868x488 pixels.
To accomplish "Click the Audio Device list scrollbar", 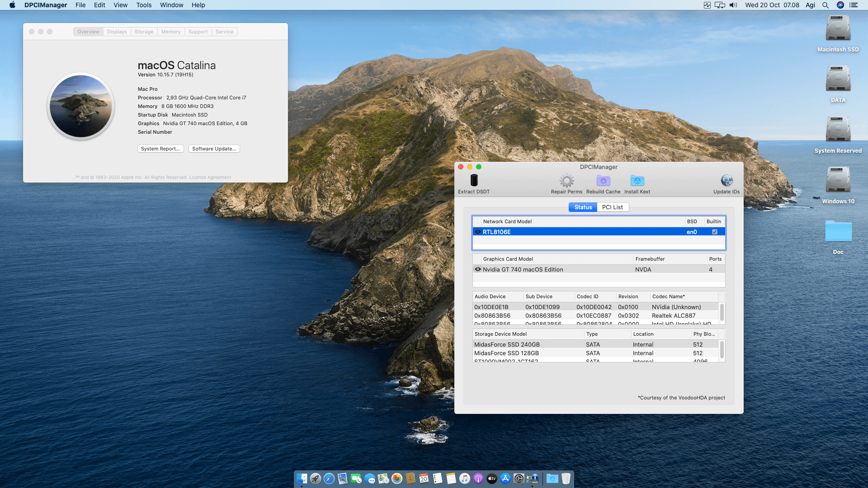I will tap(722, 312).
